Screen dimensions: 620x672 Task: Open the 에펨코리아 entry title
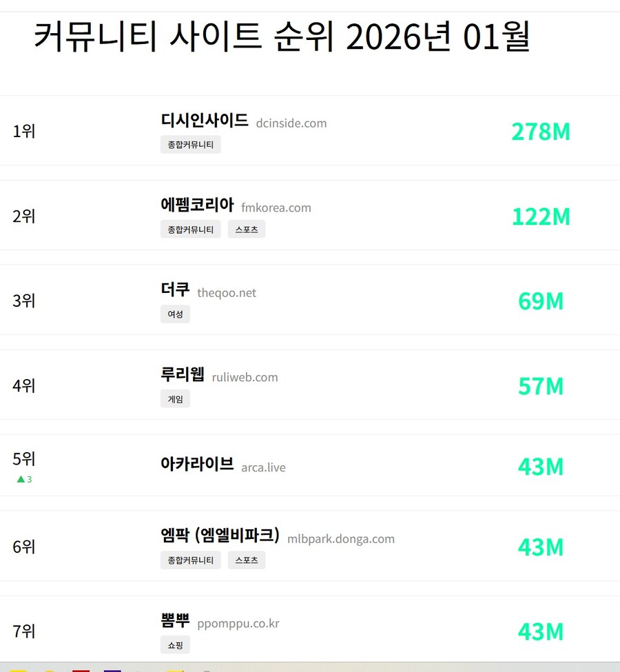point(197,205)
